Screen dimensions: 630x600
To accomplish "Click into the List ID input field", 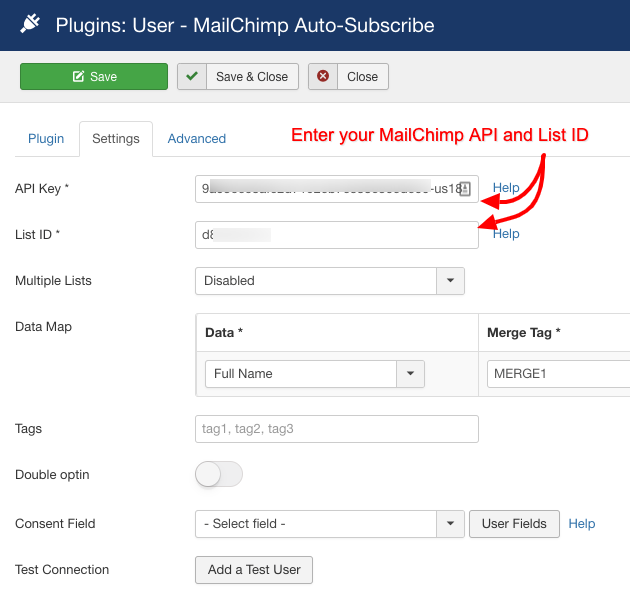I will (337, 235).
